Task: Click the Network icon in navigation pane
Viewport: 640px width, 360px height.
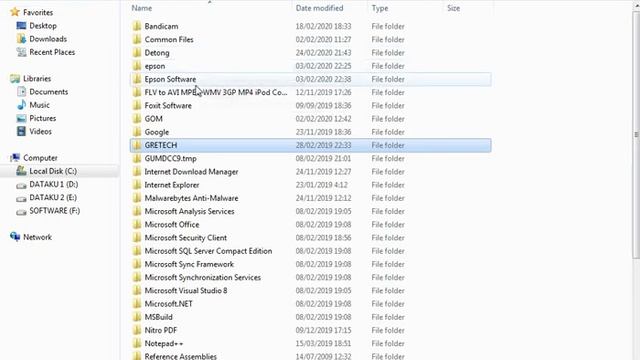Action: 15,237
